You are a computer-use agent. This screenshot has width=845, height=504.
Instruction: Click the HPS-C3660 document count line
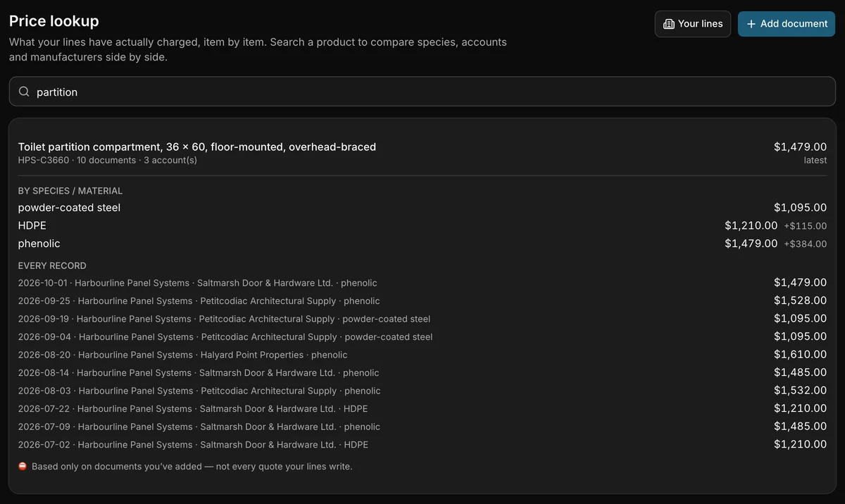click(108, 160)
